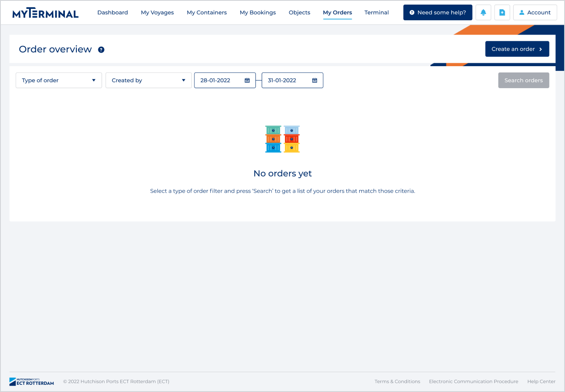Open the calendar picker for 31-01-2022

pos(315,81)
